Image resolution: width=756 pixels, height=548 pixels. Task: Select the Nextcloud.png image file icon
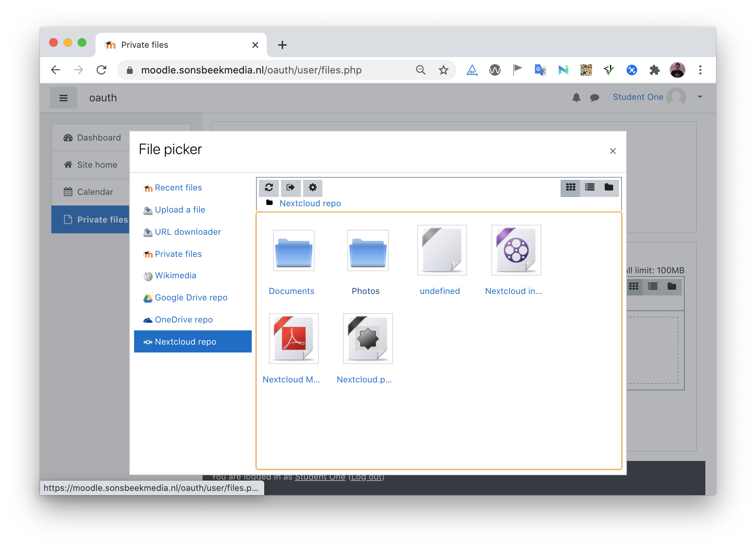368,339
